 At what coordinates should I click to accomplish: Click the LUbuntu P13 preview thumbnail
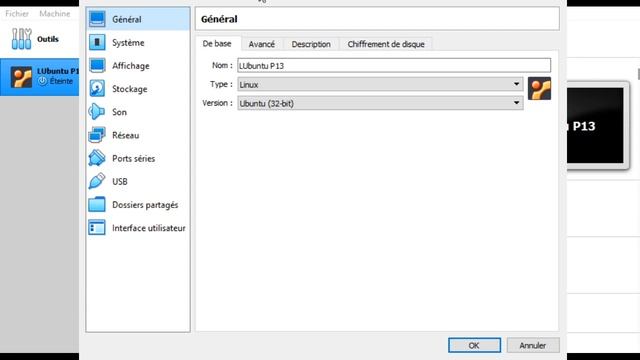point(596,125)
